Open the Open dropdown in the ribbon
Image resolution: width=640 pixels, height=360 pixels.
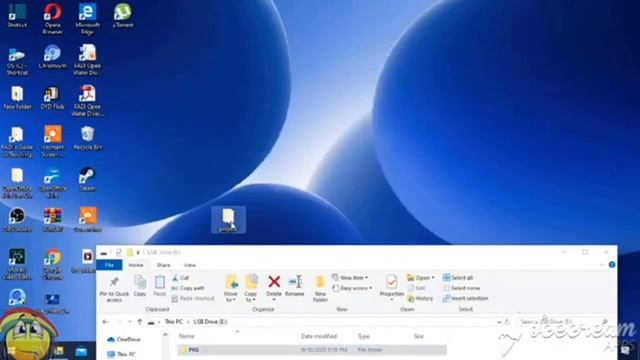tap(421, 278)
